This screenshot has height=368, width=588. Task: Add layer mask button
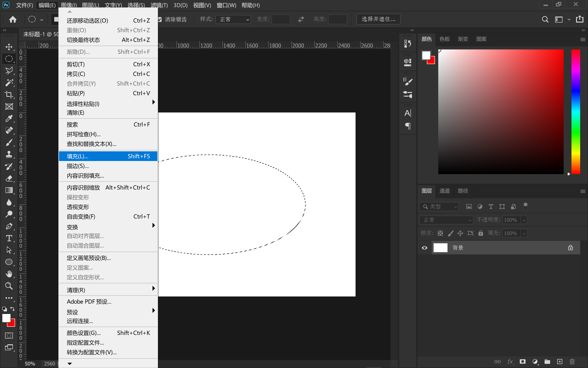(522, 361)
